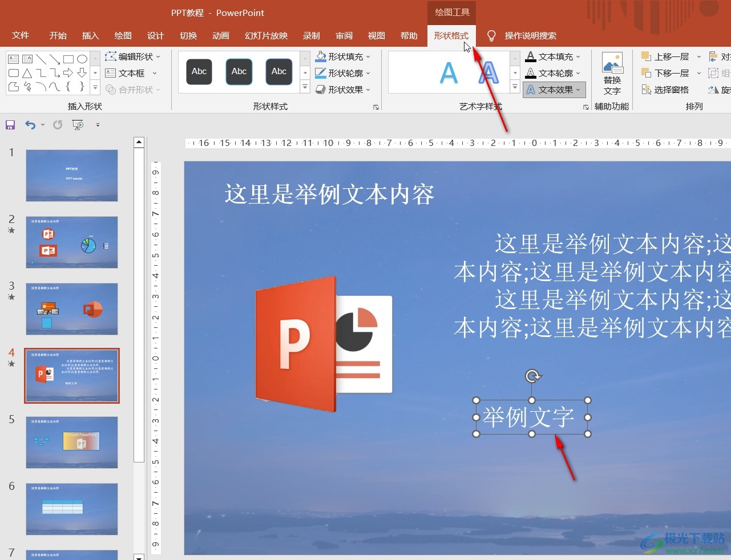The height and width of the screenshot is (560, 731).
Task: Select slide 5 thumbnail
Action: point(72,443)
